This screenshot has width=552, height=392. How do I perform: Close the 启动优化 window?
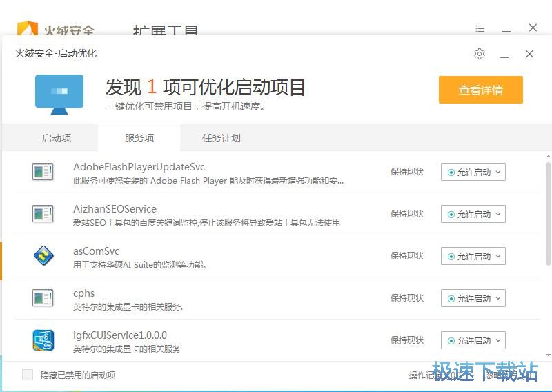[529, 54]
